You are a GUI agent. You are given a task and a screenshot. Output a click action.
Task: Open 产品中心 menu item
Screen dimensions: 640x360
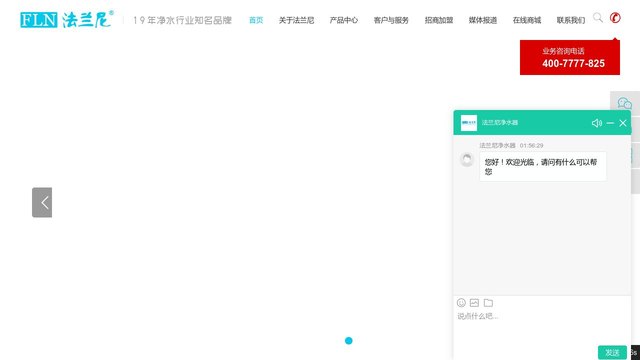point(344,20)
